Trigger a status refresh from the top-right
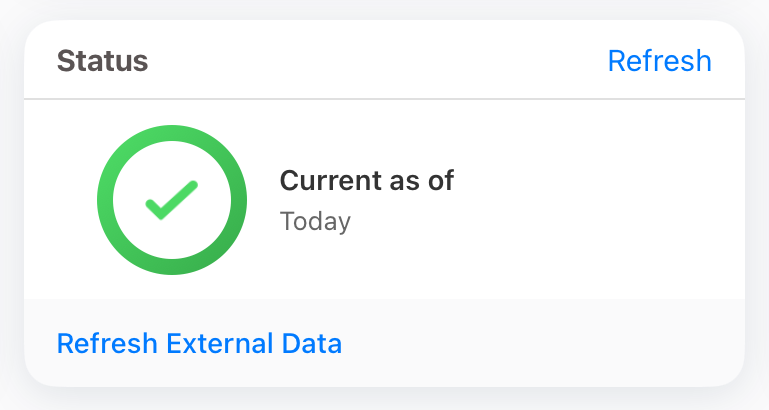769x410 pixels. [x=659, y=61]
